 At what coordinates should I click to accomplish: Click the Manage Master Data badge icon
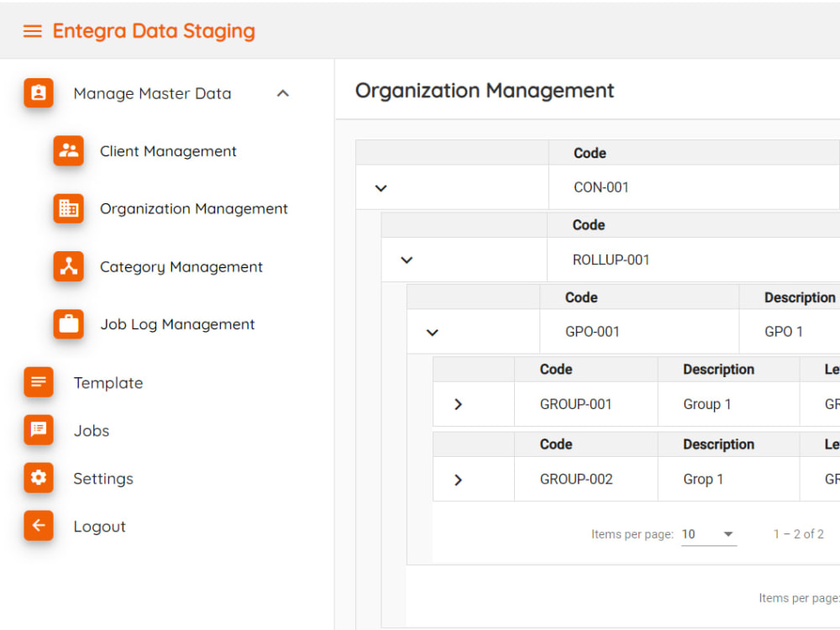[x=39, y=92]
